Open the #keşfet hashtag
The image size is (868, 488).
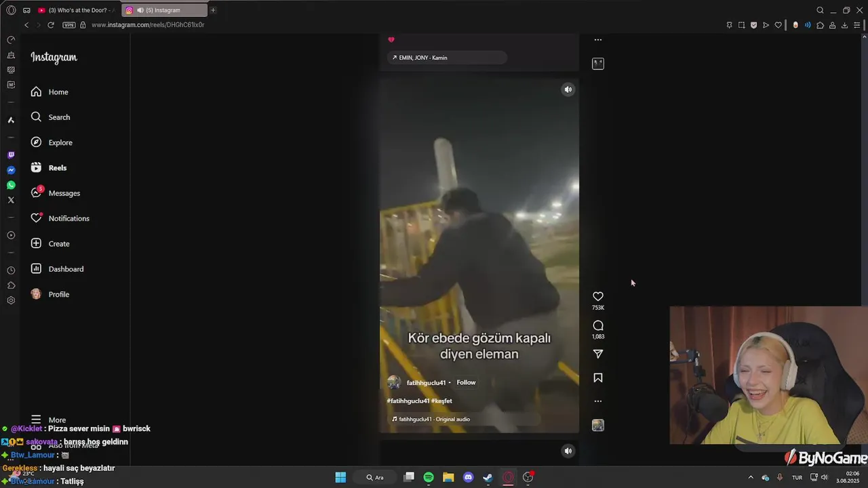pyautogui.click(x=441, y=401)
